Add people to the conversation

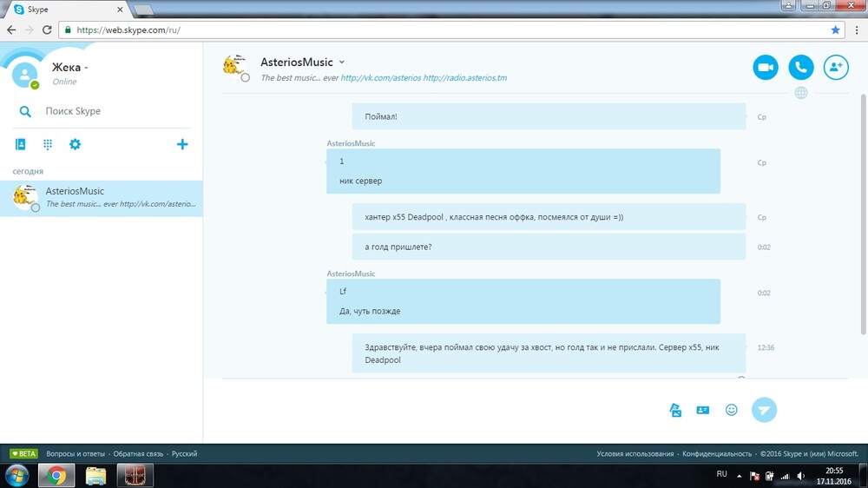point(836,68)
